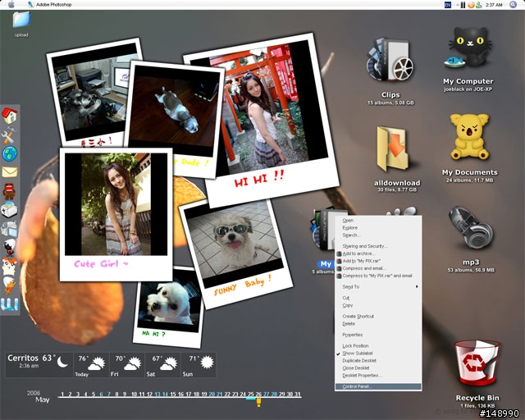This screenshot has width=525, height=420.
Task: Open the wrench and screwdriver tools dock icon
Action: coord(8,135)
